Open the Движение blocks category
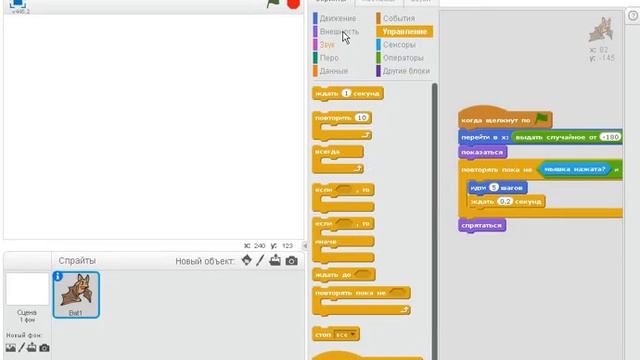 (x=338, y=18)
